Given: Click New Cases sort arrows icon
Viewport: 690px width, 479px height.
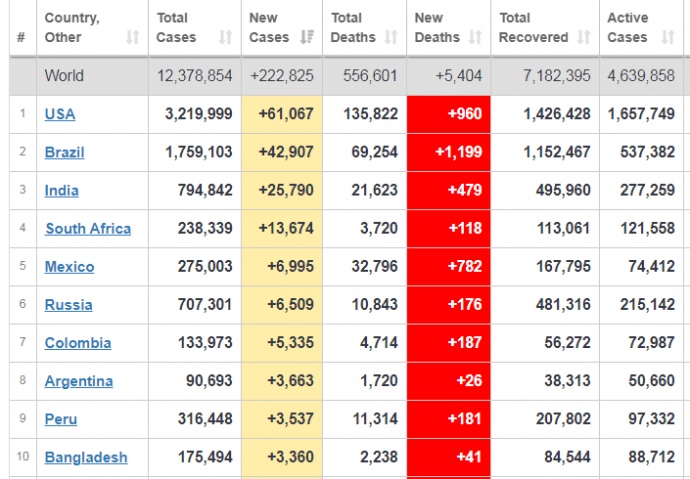Looking at the screenshot, I should (x=308, y=38).
